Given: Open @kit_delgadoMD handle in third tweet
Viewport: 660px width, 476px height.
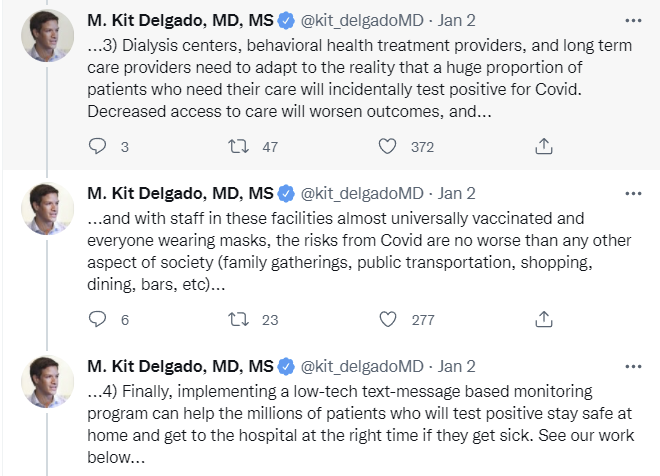Looking at the screenshot, I should [362, 367].
